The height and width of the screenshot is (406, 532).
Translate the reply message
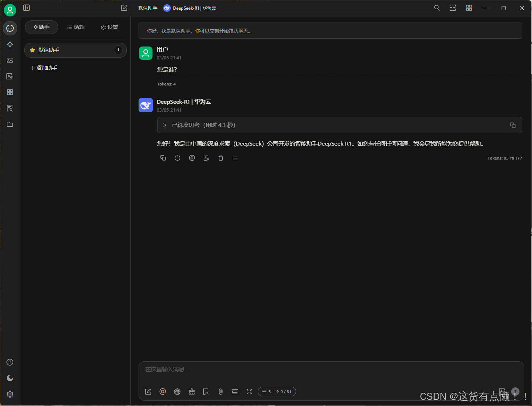[206, 158]
